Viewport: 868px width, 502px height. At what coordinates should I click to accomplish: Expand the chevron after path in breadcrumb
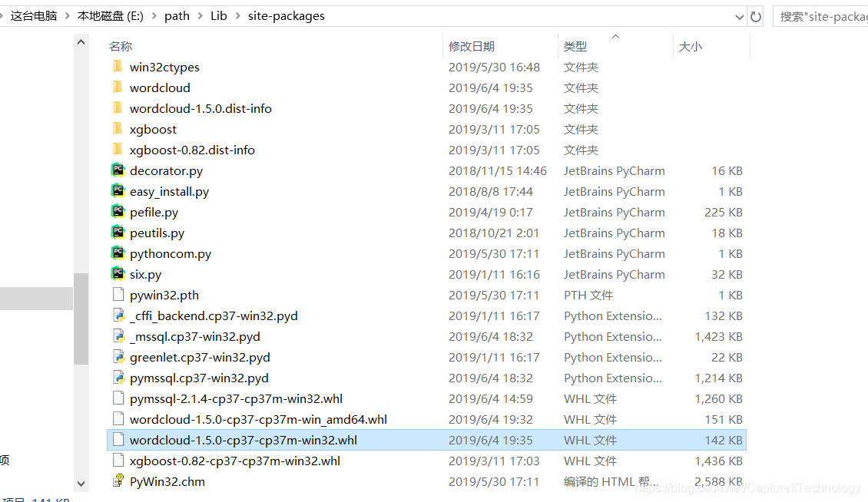(200, 16)
